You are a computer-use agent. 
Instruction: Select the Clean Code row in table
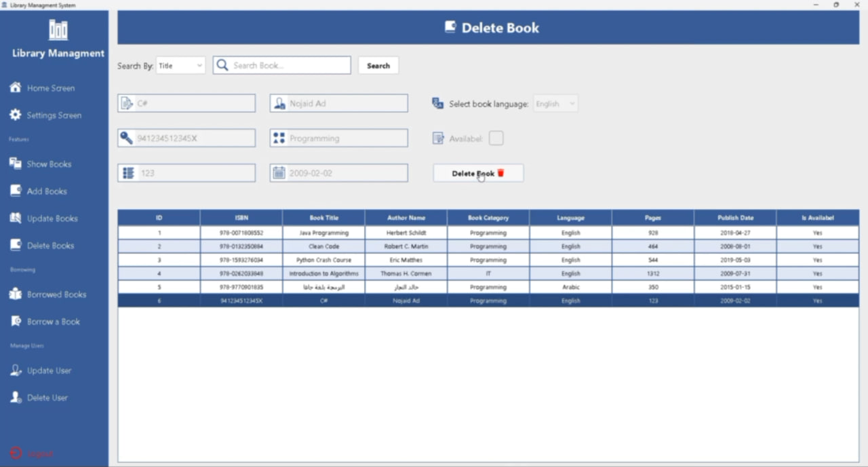[323, 246]
